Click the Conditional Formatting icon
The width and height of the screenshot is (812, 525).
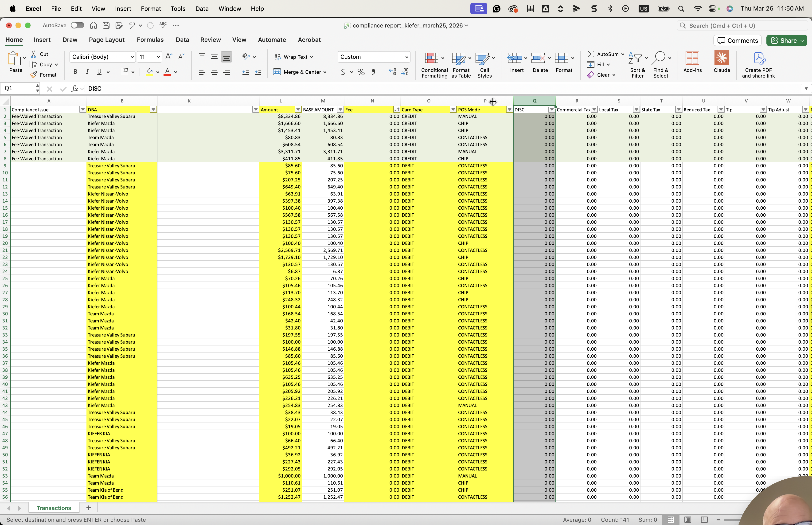431,58
